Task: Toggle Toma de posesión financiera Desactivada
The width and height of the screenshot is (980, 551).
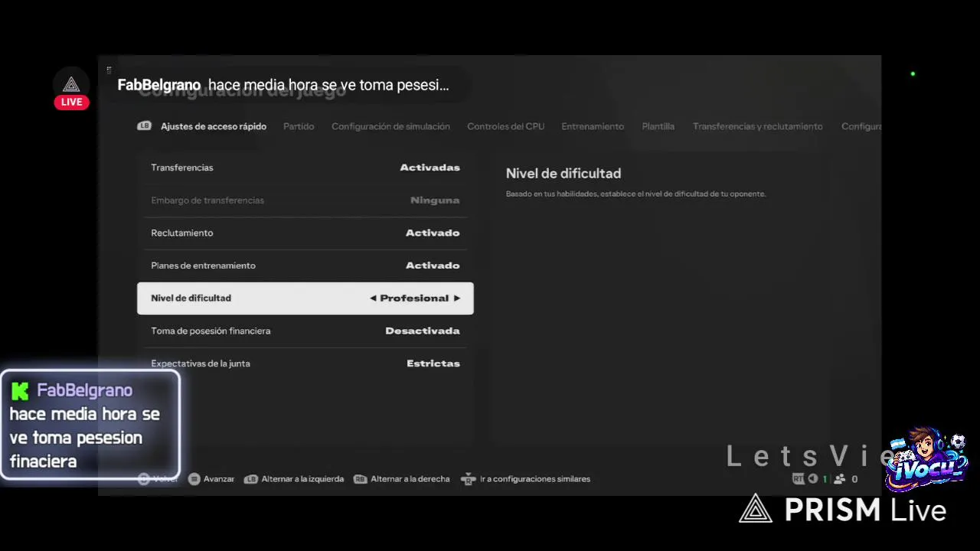Action: 423,331
